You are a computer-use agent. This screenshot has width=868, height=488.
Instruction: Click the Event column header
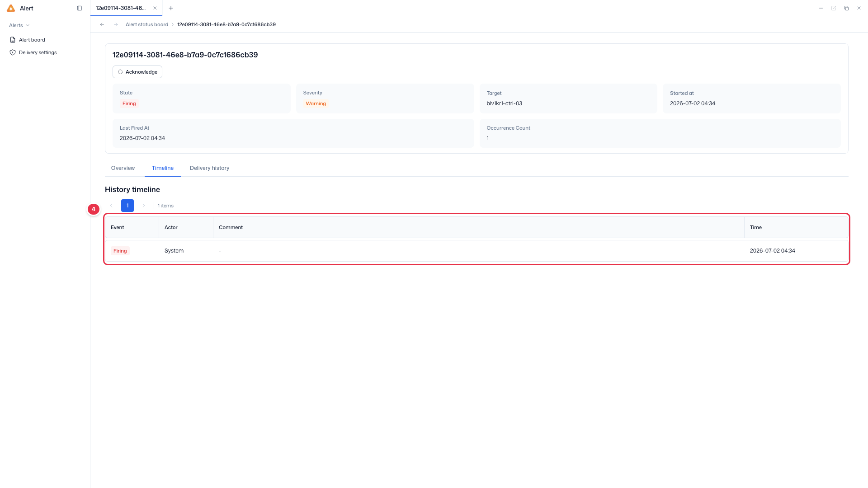point(132,227)
